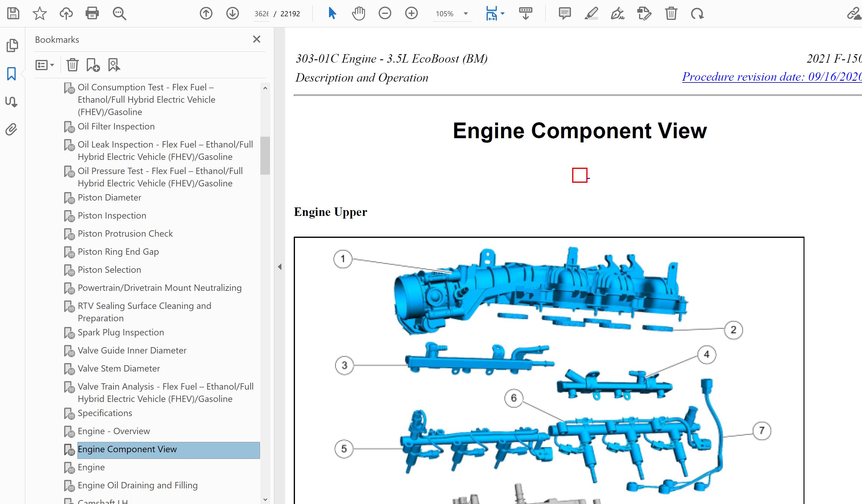
Task: Click the current page number field
Action: click(261, 14)
